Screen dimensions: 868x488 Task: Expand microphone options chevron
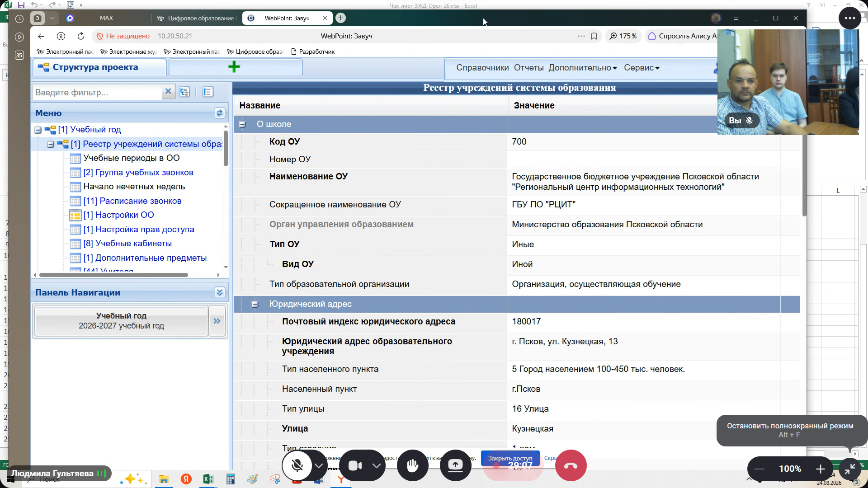pyautogui.click(x=319, y=465)
